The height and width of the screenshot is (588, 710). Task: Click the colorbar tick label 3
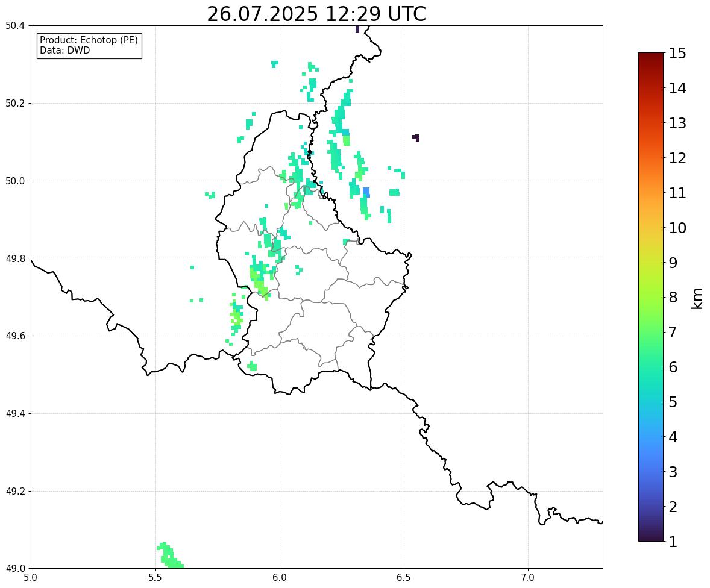click(x=673, y=472)
